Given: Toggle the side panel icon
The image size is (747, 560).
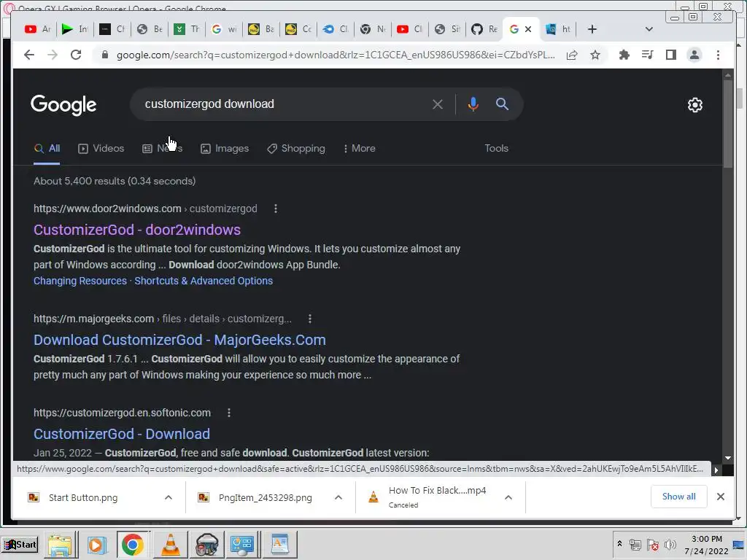Looking at the screenshot, I should pyautogui.click(x=671, y=55).
